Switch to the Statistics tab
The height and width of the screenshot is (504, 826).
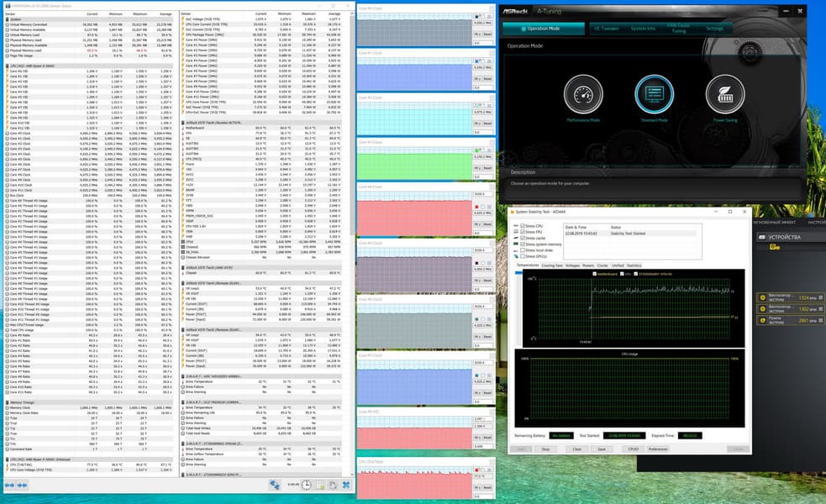634,265
